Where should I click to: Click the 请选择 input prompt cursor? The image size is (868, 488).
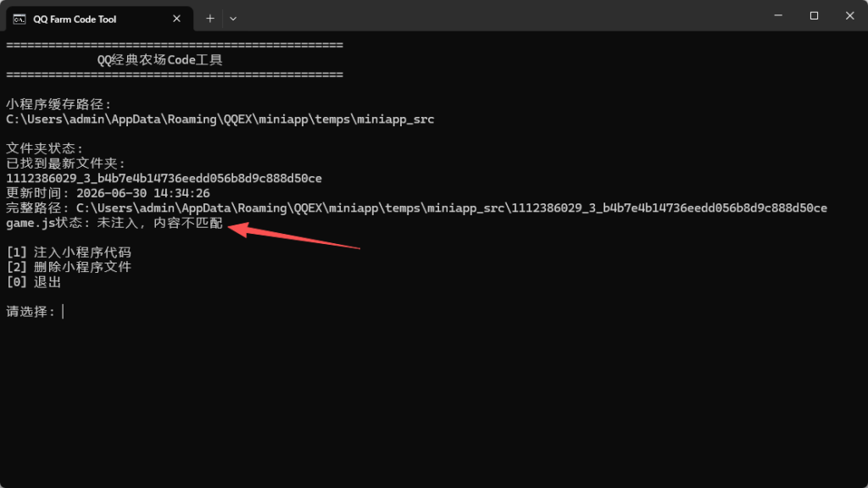click(63, 312)
